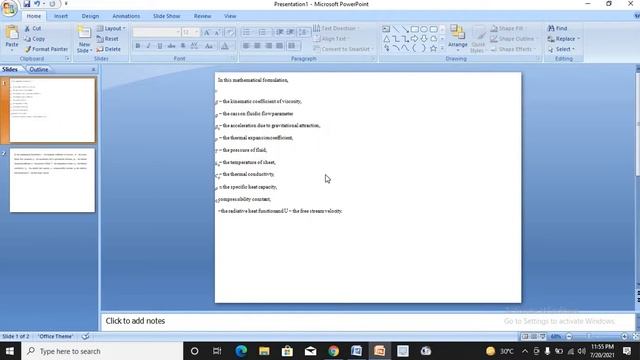Click the Paste icon
The width and height of the screenshot is (640, 360).
[x=12, y=33]
